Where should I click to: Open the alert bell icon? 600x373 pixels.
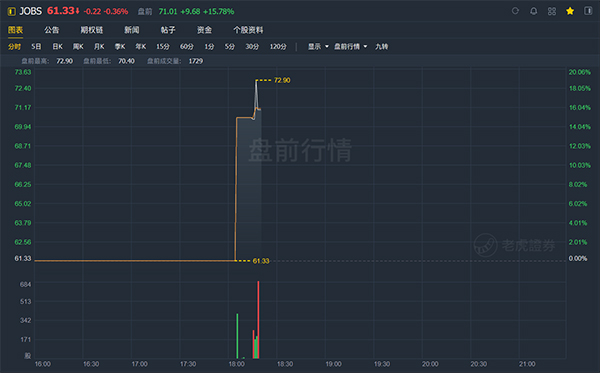(533, 11)
